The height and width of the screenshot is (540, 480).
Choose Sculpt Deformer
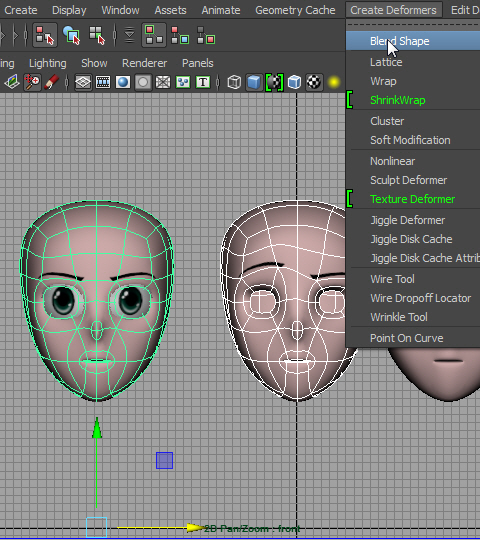(x=413, y=180)
